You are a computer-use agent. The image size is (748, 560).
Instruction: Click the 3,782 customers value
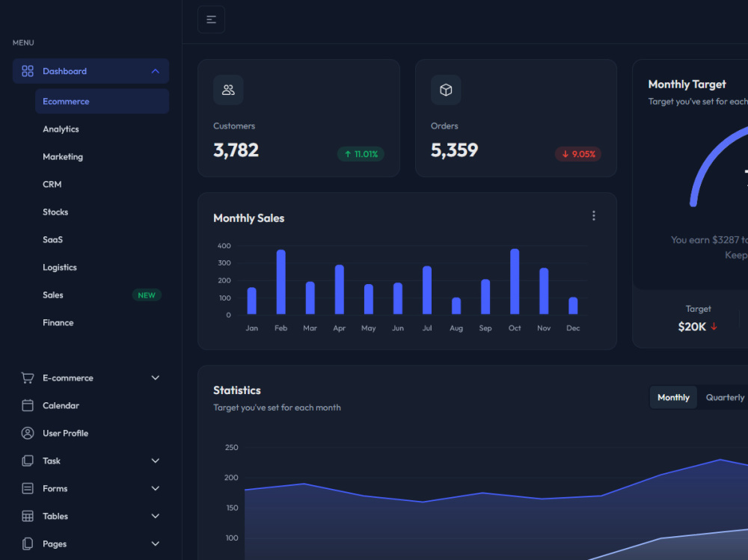236,150
